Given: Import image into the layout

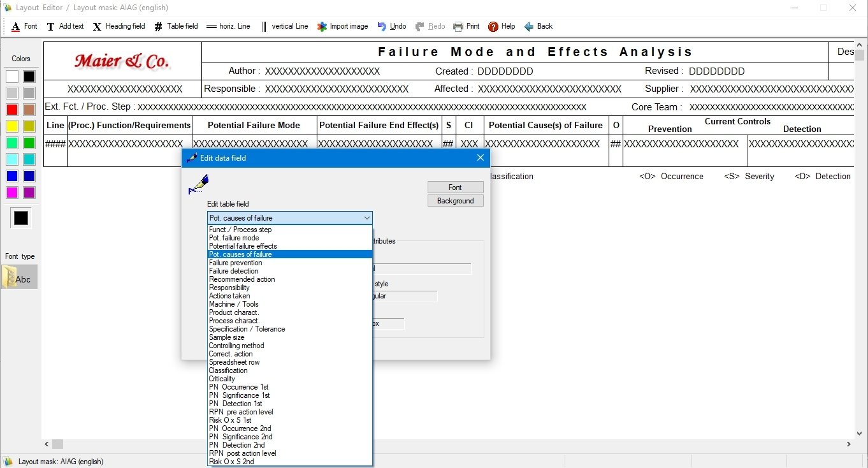Looking at the screenshot, I should (x=343, y=26).
